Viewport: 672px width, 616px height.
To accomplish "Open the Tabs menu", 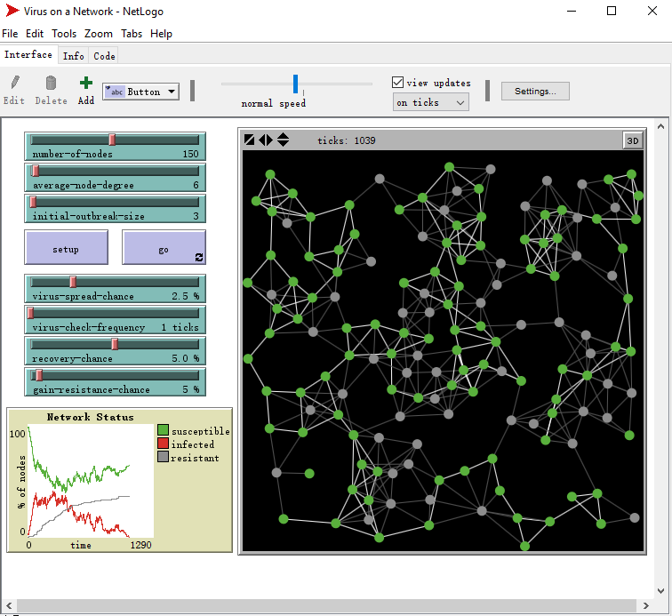I will (132, 34).
